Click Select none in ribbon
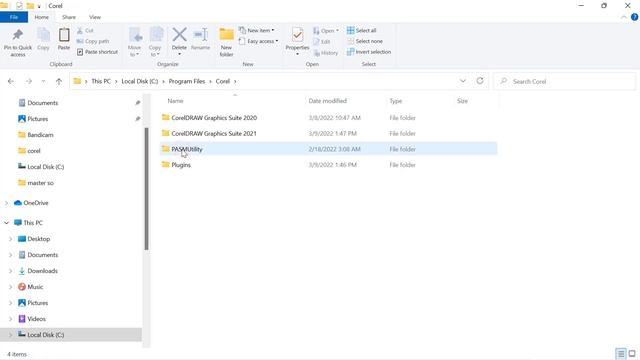This screenshot has width=640, height=360. (365, 41)
